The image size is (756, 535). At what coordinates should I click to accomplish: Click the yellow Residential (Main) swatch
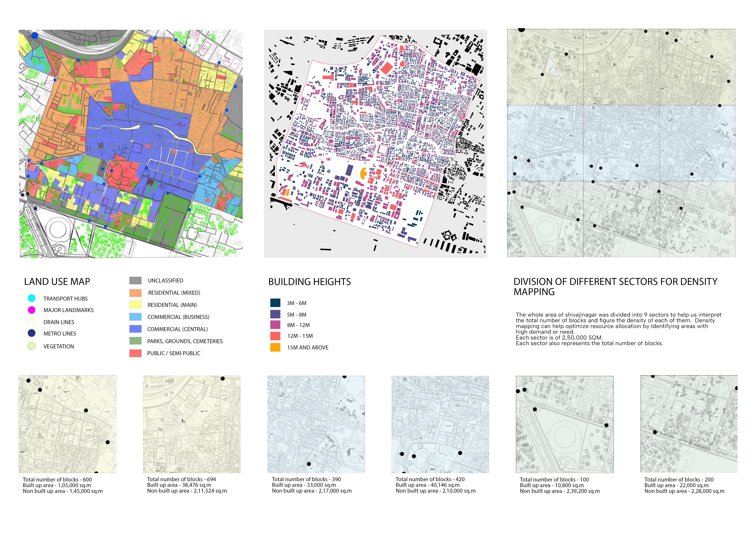click(135, 304)
